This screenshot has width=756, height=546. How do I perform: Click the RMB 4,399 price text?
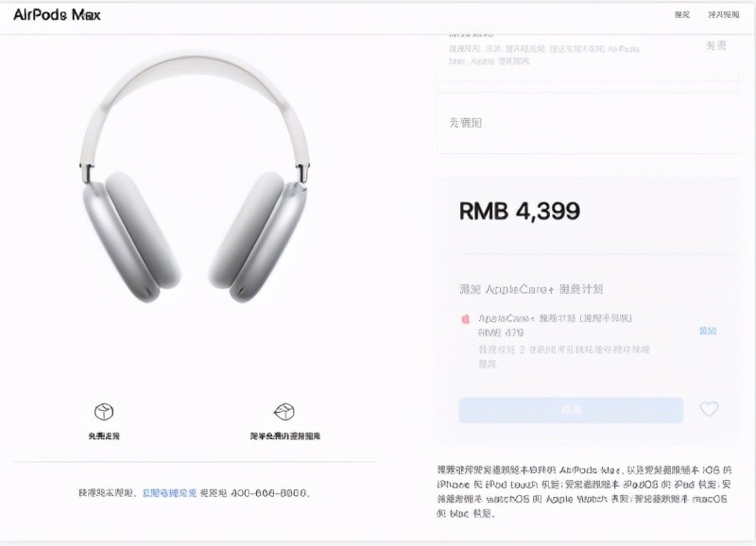(519, 211)
